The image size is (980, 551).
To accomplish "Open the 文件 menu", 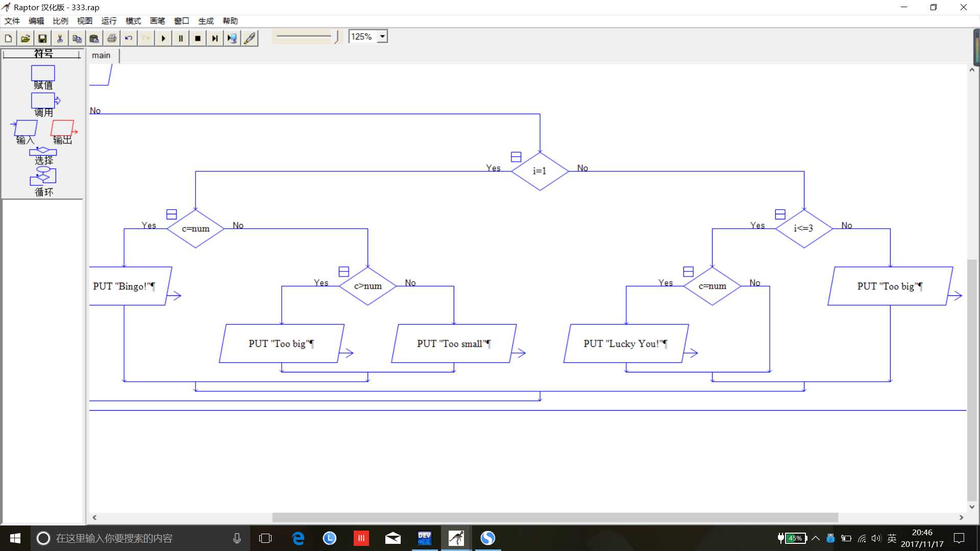I will click(12, 21).
